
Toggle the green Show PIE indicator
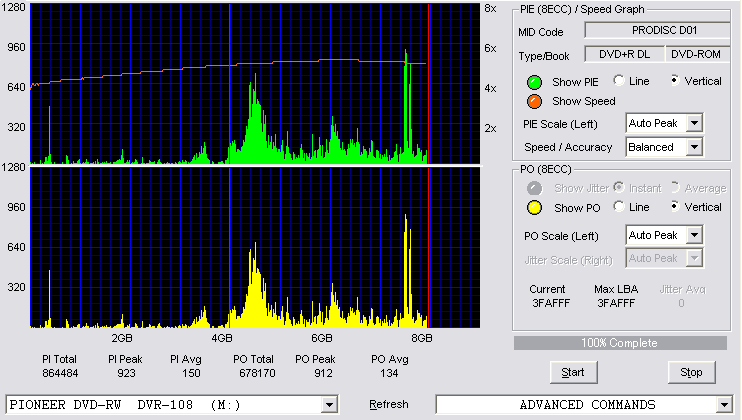coord(534,82)
